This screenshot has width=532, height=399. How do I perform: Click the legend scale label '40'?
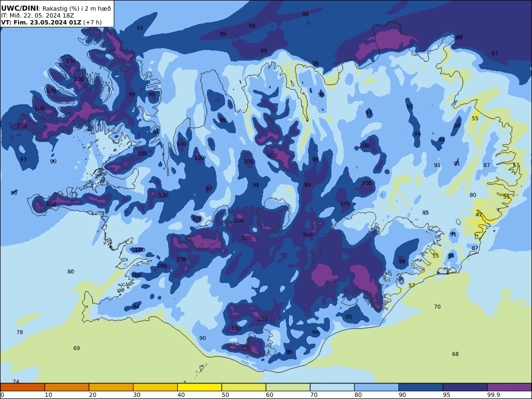(181, 395)
